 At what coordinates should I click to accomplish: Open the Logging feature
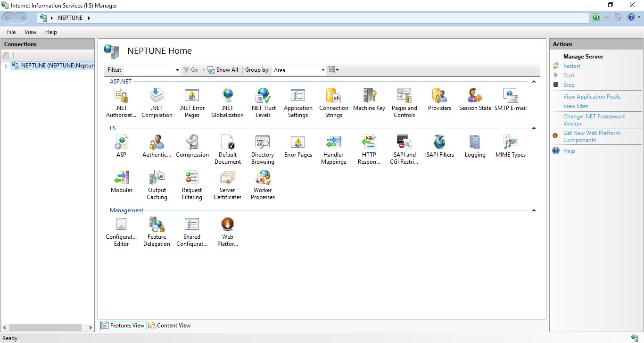coord(475,146)
